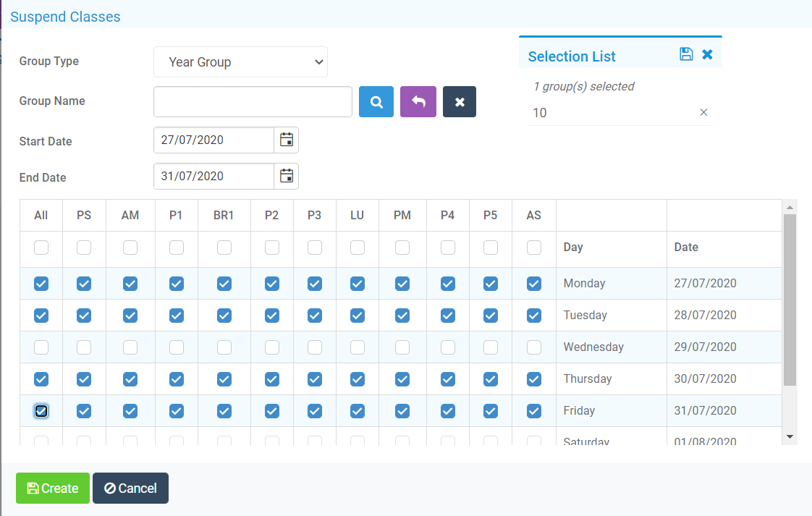
Task: Open the End Date calendar picker
Action: point(287,176)
